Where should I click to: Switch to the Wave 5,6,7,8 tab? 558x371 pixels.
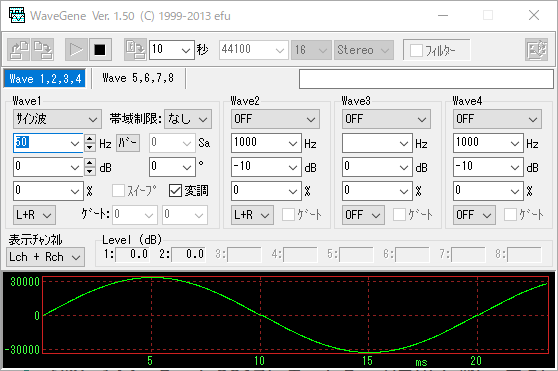pos(138,78)
